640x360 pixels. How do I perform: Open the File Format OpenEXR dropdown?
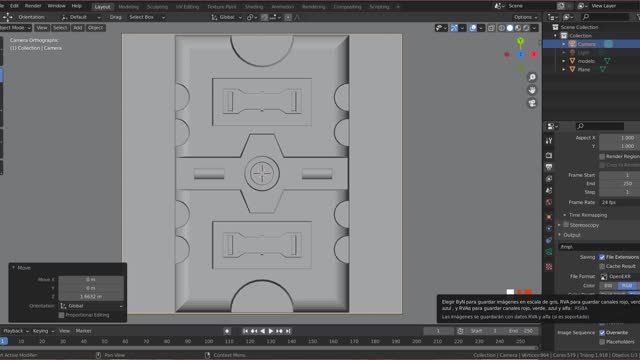click(620, 276)
